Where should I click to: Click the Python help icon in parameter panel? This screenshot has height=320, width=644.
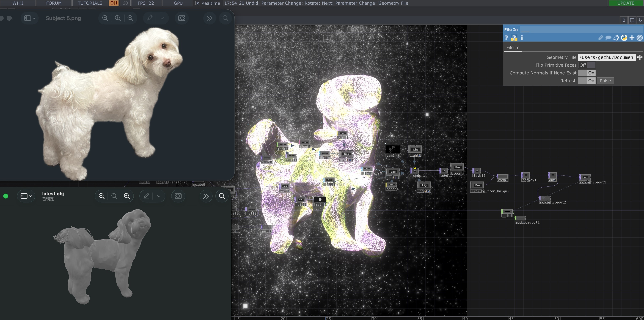514,38
